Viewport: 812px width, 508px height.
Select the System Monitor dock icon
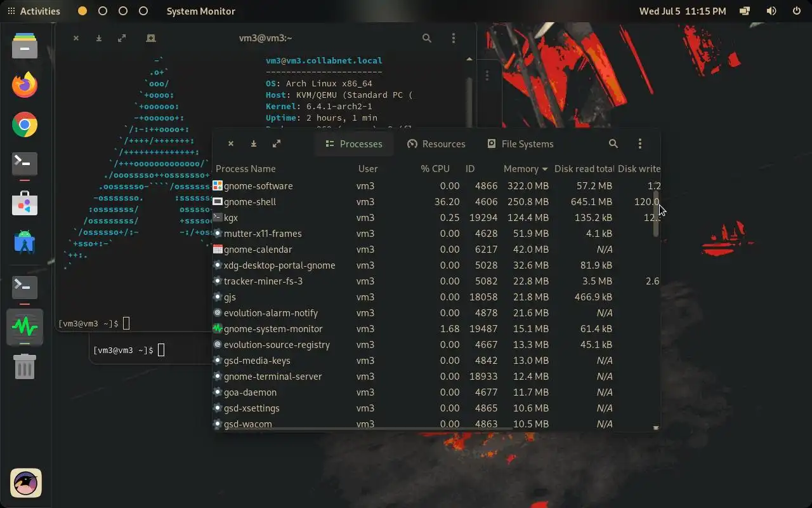(x=25, y=327)
